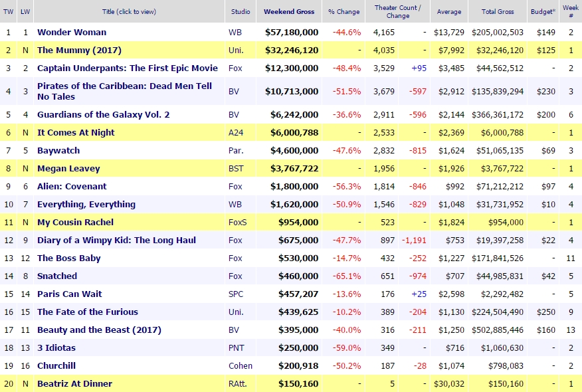Click the A24 studio label
This screenshot has width=582, height=392.
pyautogui.click(x=236, y=132)
